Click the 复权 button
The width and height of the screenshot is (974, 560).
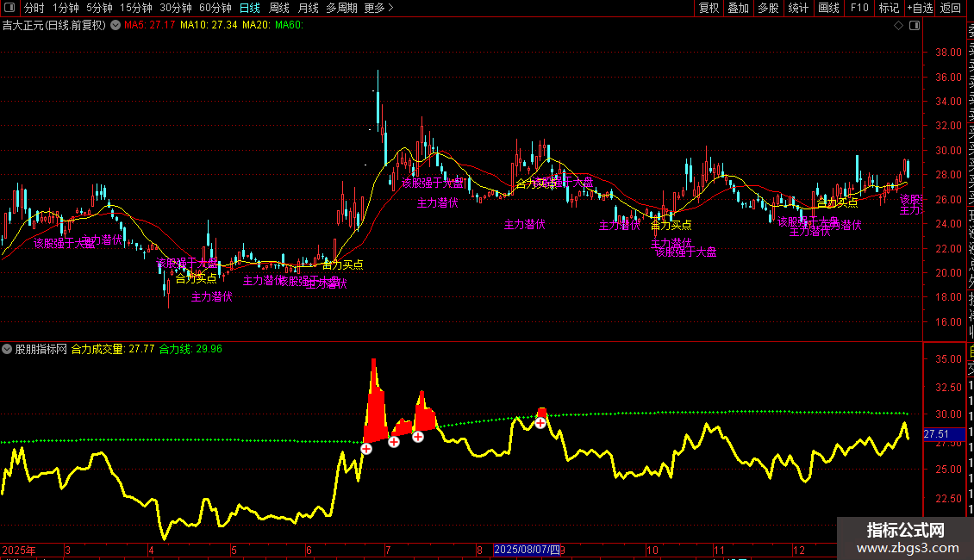pyautogui.click(x=709, y=8)
